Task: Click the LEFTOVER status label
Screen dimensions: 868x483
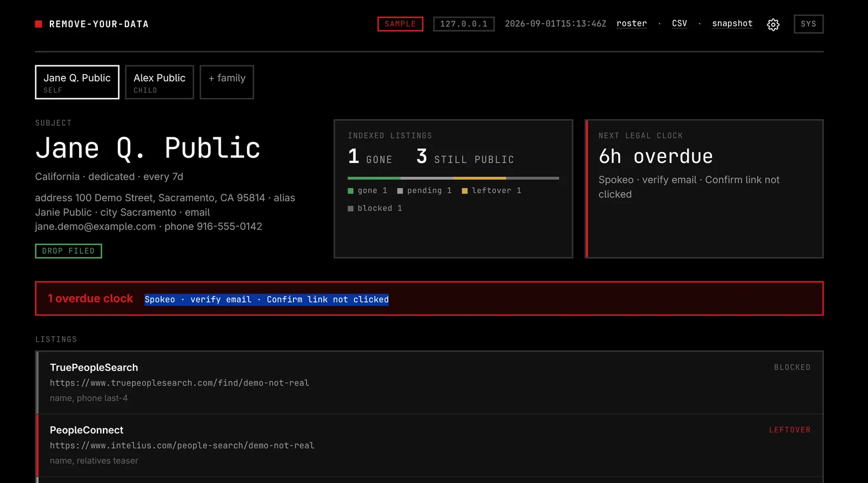Action: (x=790, y=430)
